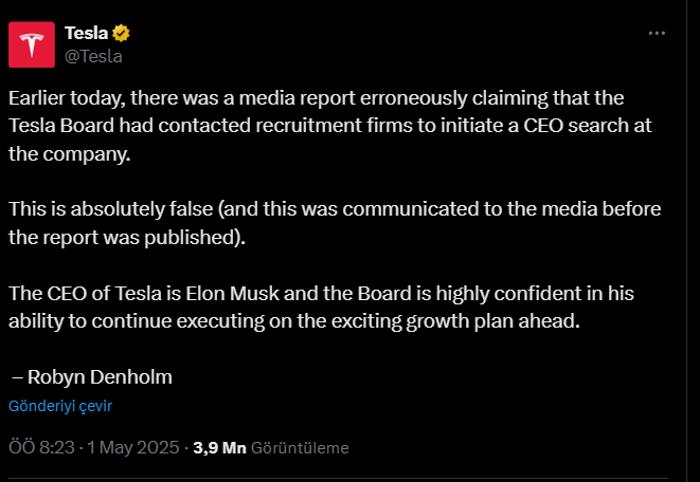Click the 'This is absolutely false' line
This screenshot has width=700, height=482.
(335, 209)
